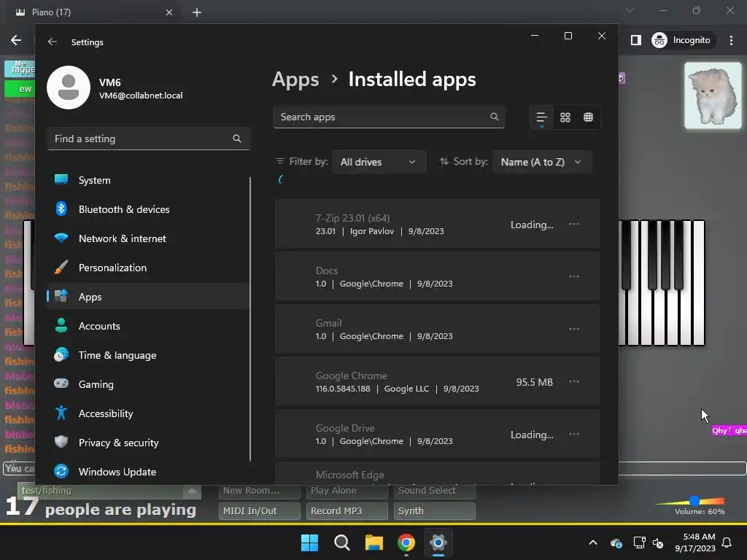Focus the Search apps field
Screen dimensions: 747x560
click(389, 117)
